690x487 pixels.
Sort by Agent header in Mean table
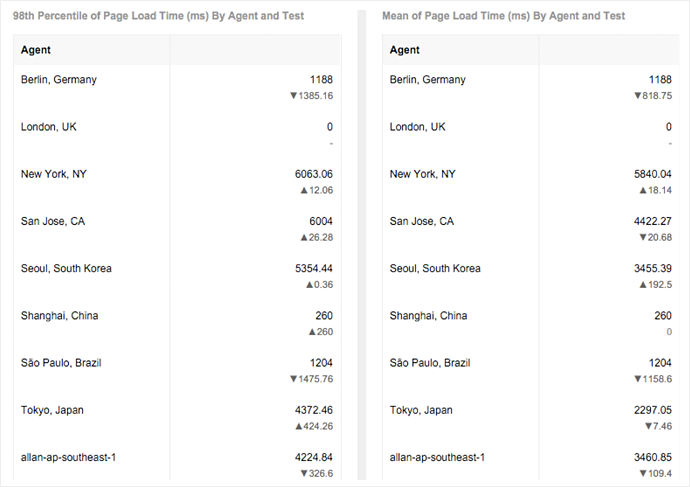click(x=405, y=50)
